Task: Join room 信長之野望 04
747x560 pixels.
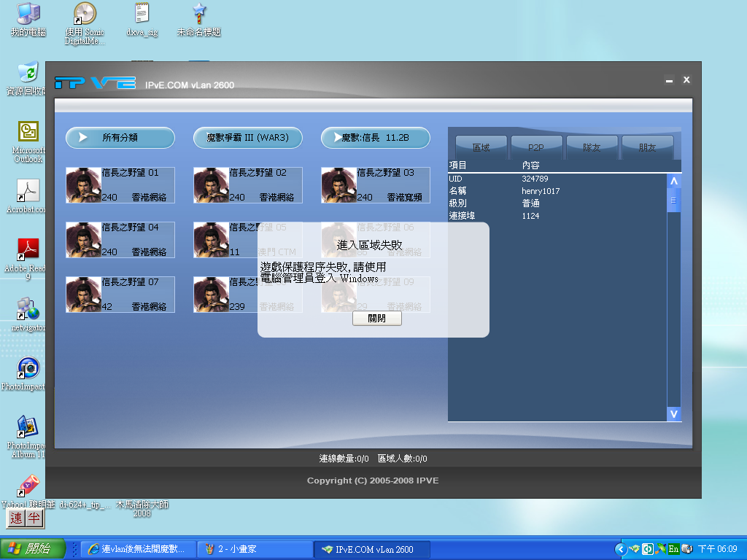Action: pyautogui.click(x=120, y=240)
